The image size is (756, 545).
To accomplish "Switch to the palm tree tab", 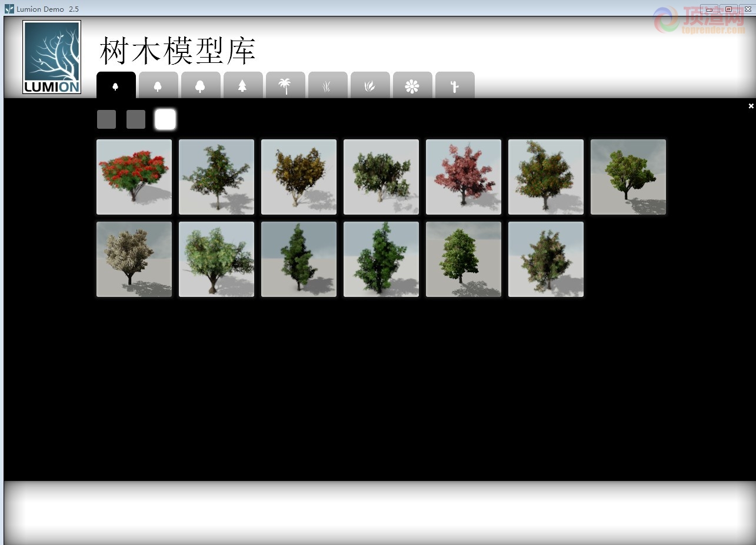I will [285, 85].
